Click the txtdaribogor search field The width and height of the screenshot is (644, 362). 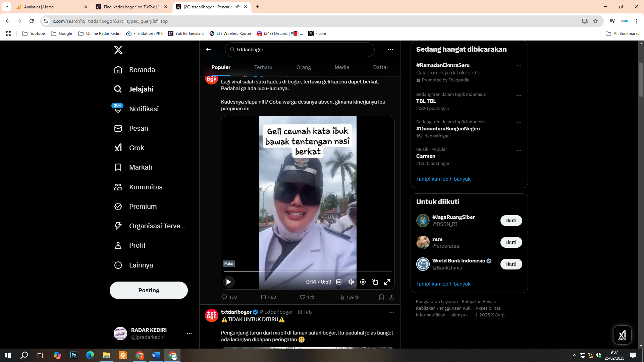(300, 50)
